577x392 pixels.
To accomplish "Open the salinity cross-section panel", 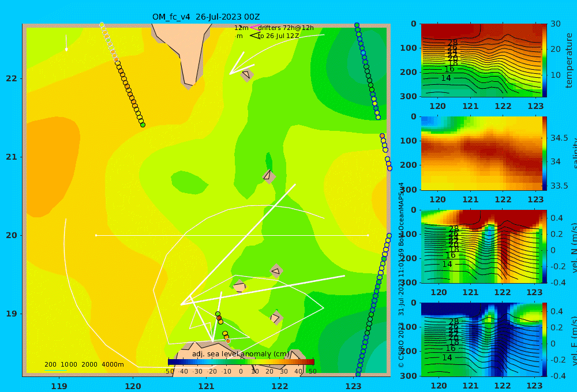I will [481, 153].
